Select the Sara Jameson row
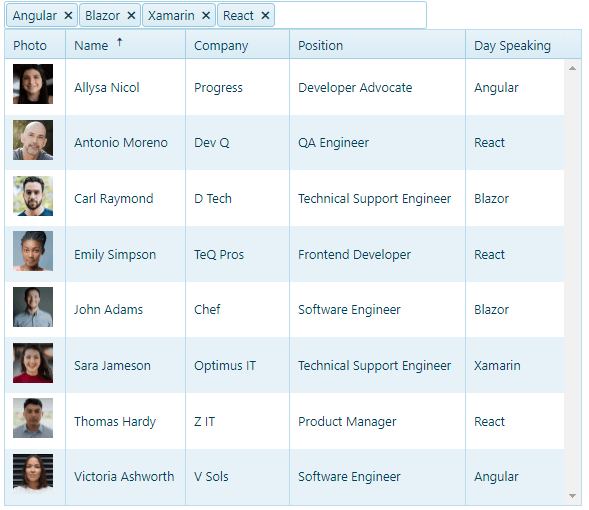 tap(284, 365)
